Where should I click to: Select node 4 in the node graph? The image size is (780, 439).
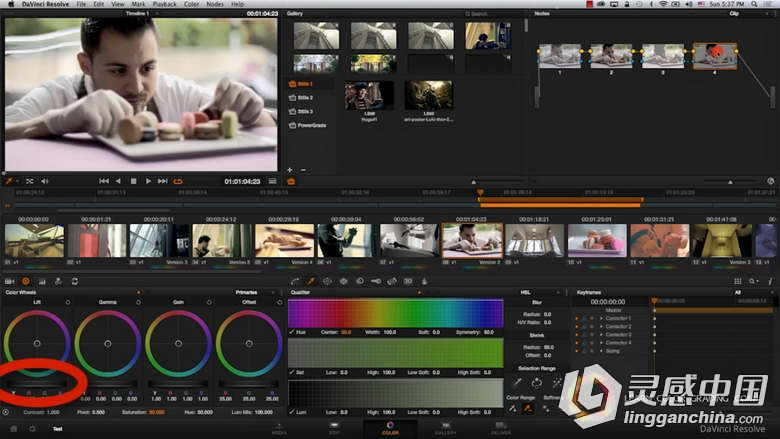point(715,56)
